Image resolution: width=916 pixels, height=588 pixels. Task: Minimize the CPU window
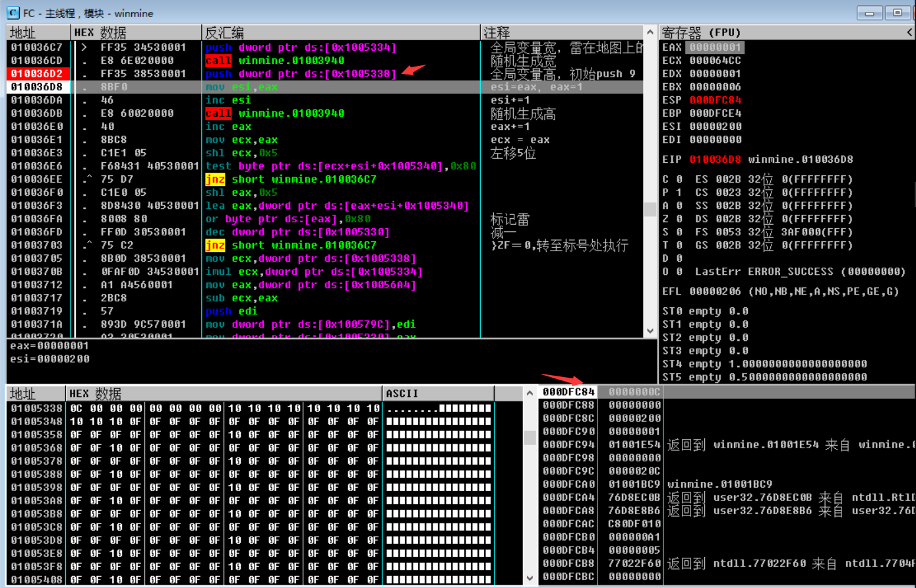[x=870, y=13]
